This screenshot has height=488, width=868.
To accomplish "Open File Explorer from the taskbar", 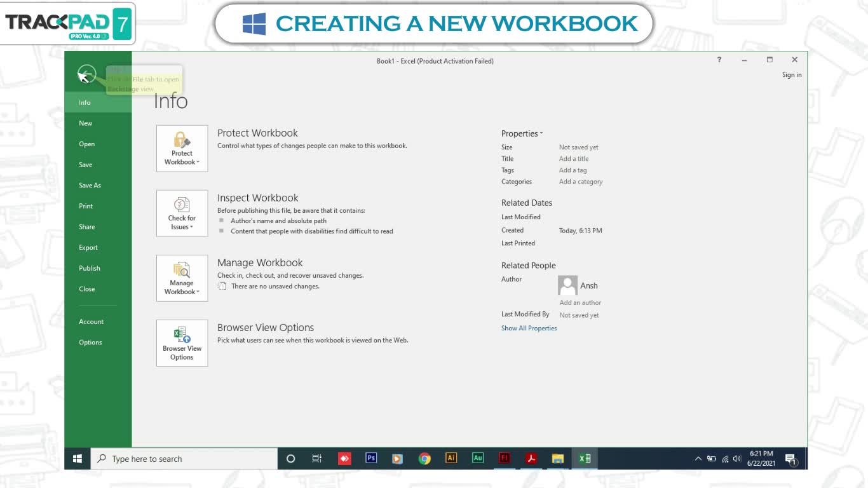I will [x=558, y=458].
